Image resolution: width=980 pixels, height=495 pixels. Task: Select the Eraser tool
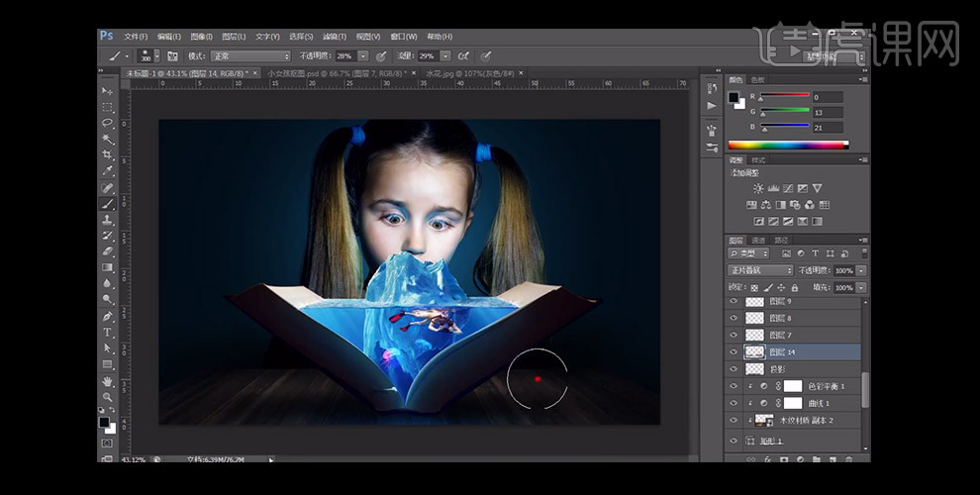[108, 251]
